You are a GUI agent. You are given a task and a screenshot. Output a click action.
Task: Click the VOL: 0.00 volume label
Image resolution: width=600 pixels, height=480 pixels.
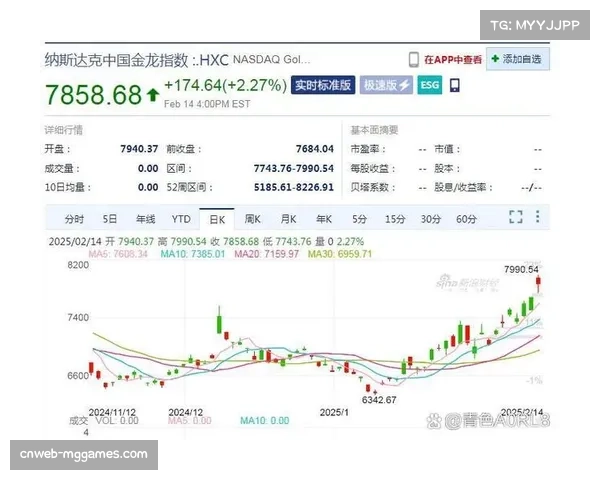click(117, 421)
